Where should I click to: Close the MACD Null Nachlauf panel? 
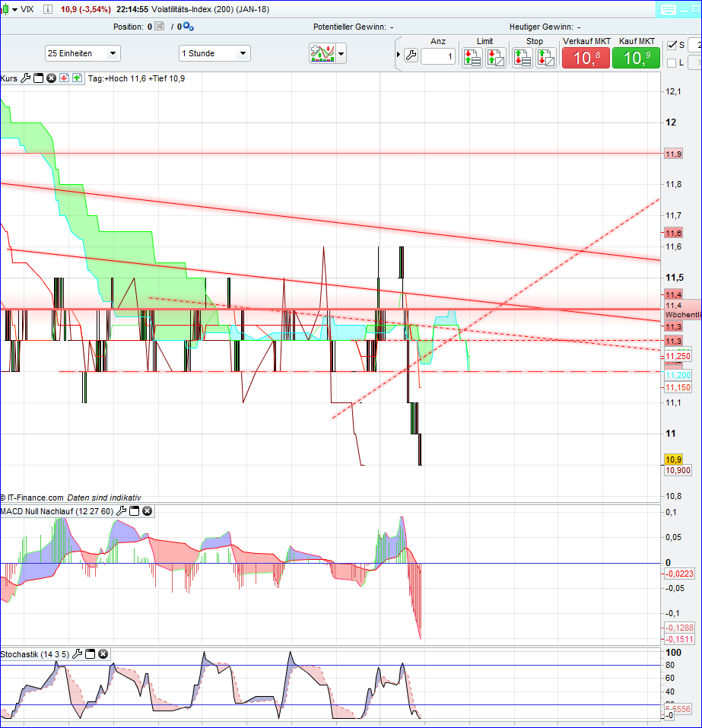click(x=148, y=511)
